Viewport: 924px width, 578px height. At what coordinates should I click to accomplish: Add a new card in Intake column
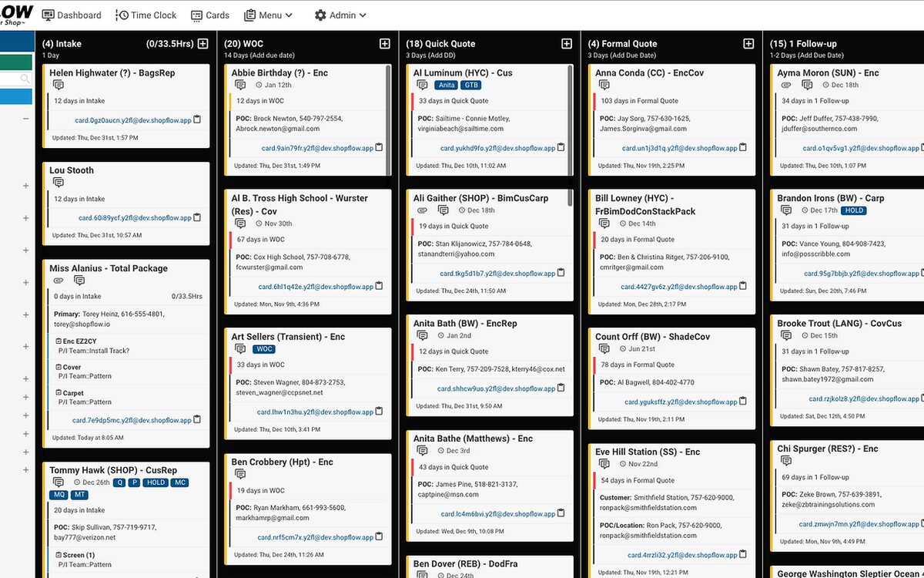coord(203,44)
